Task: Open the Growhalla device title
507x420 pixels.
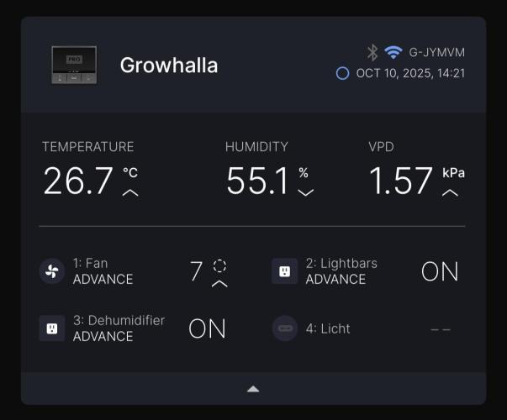Action: 169,66
